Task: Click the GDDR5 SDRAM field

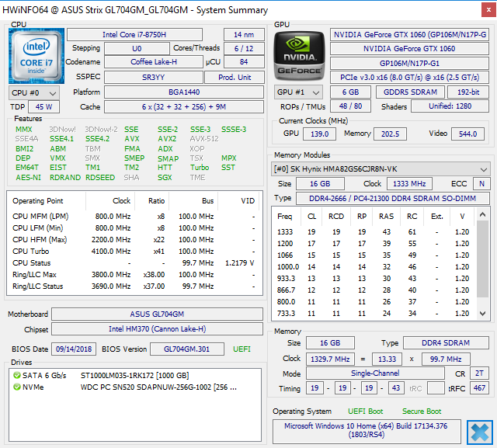Action: point(410,92)
